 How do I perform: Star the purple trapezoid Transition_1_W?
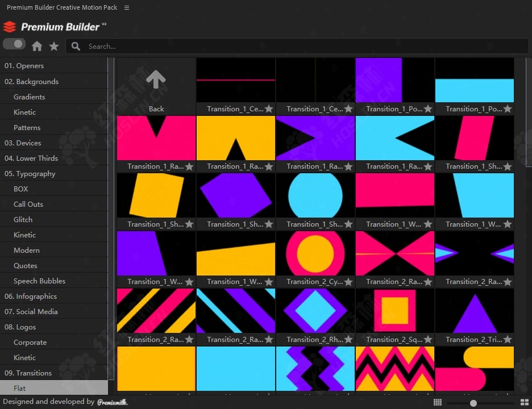click(x=189, y=282)
